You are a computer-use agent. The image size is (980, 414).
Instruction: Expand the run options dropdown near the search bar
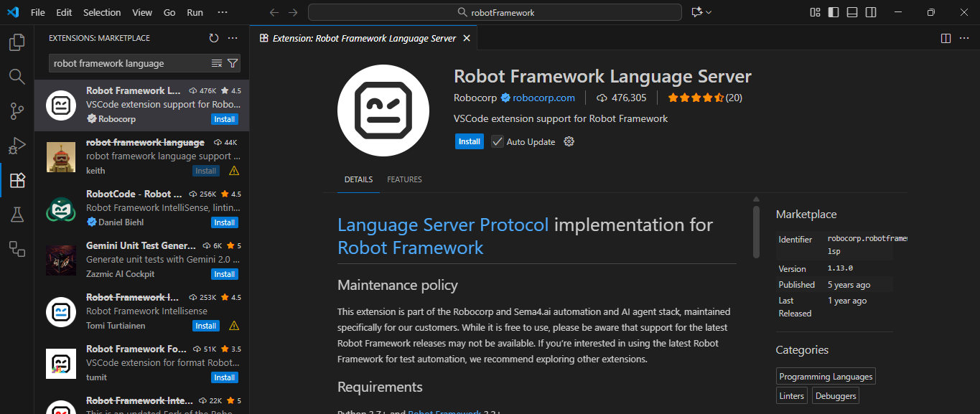click(709, 11)
